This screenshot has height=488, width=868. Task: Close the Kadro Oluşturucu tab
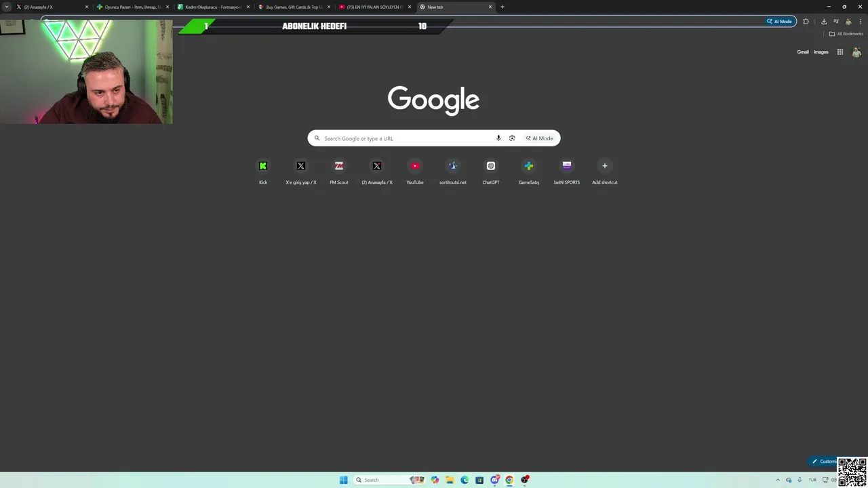(x=248, y=7)
